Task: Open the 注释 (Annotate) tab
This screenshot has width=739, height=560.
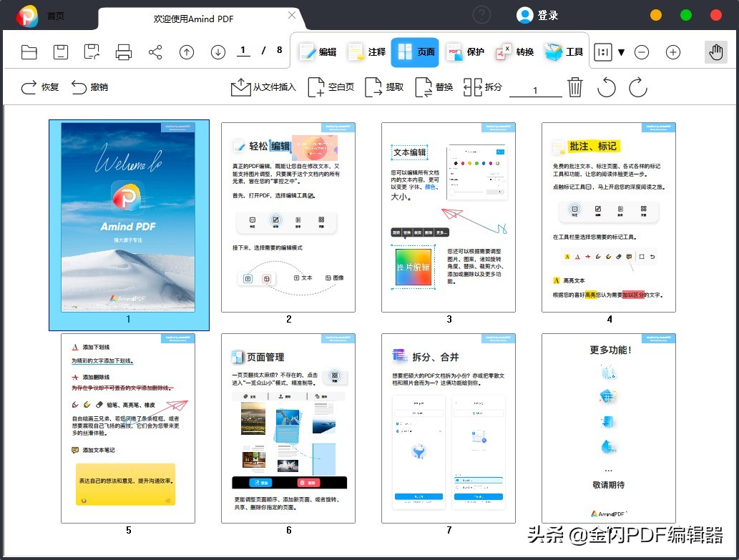Action: pos(367,51)
